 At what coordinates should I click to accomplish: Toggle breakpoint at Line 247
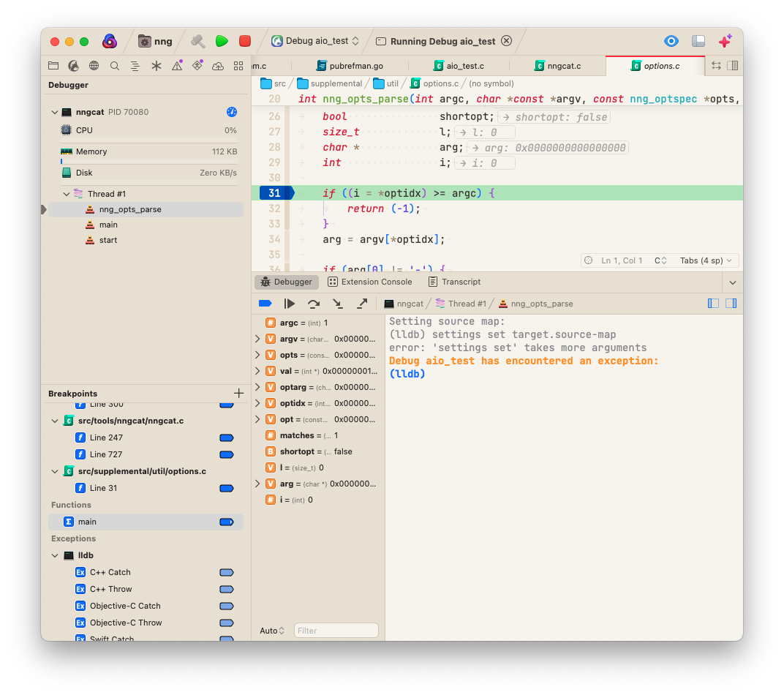point(227,438)
